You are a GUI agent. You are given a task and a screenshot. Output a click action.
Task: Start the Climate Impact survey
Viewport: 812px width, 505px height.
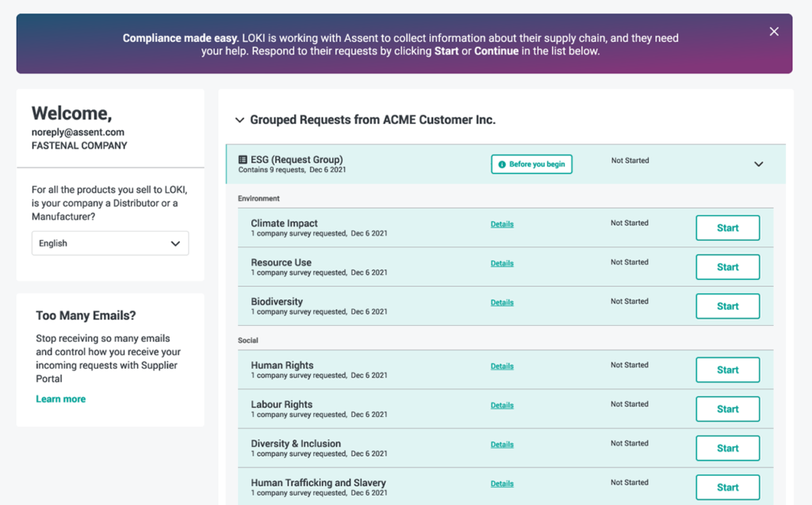(x=727, y=228)
